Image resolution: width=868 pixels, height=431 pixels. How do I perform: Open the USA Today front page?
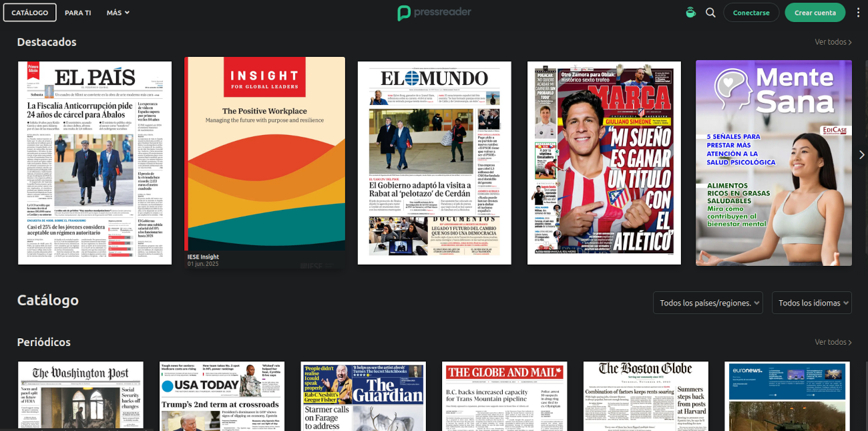pyautogui.click(x=222, y=397)
